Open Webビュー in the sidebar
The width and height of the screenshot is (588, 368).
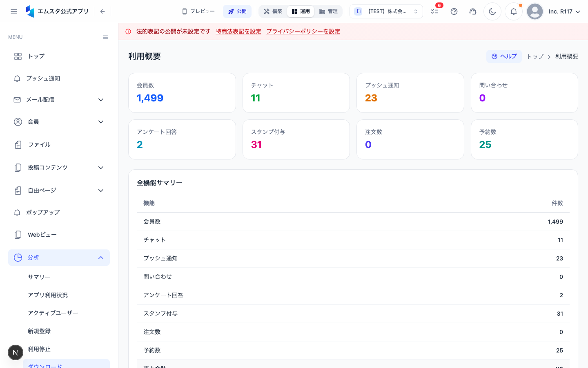click(59, 235)
